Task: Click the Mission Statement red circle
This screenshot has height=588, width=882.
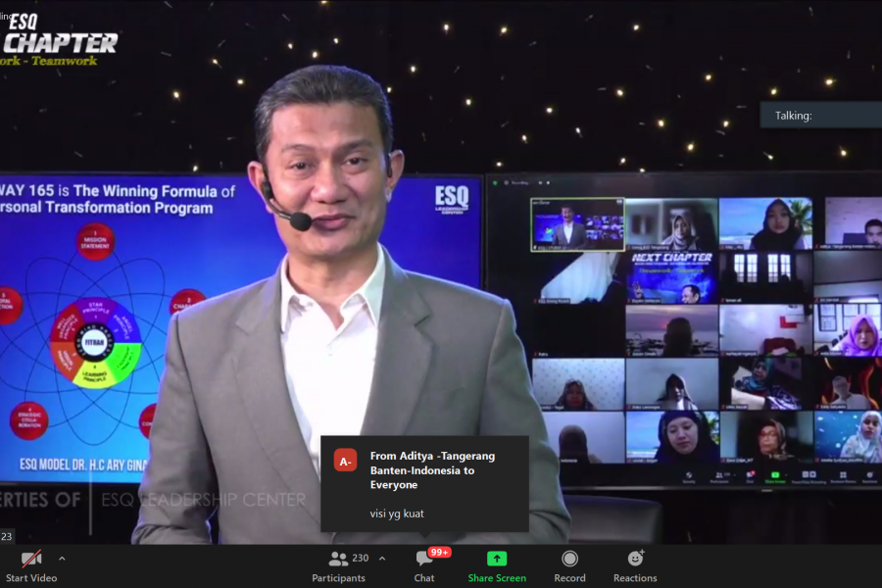Action: click(95, 242)
